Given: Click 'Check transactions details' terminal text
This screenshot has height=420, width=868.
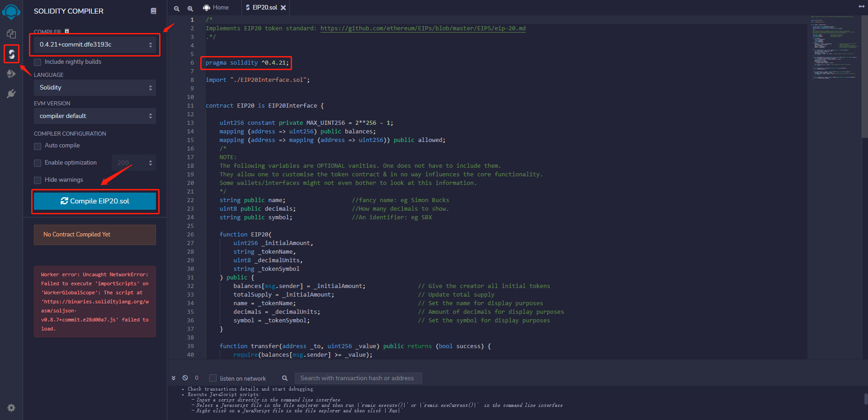Looking at the screenshot, I should [251, 389].
